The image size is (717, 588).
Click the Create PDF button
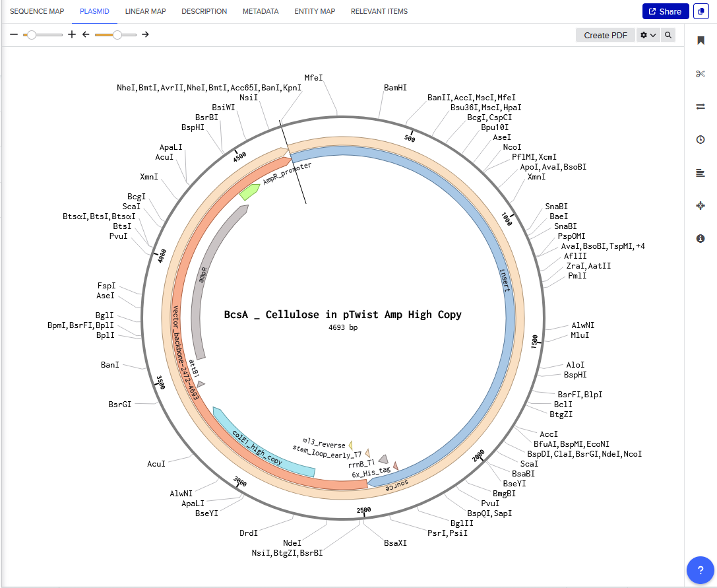(605, 35)
